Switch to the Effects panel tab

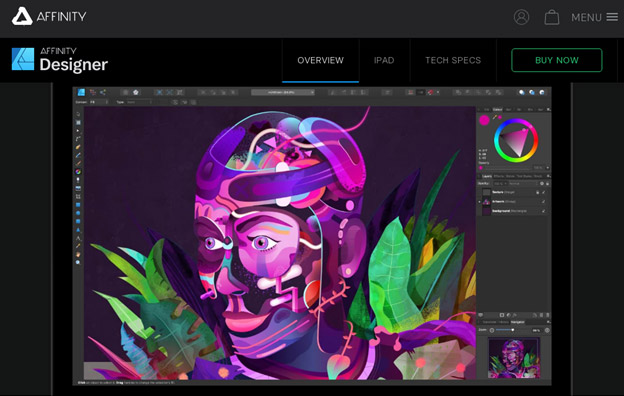point(499,176)
